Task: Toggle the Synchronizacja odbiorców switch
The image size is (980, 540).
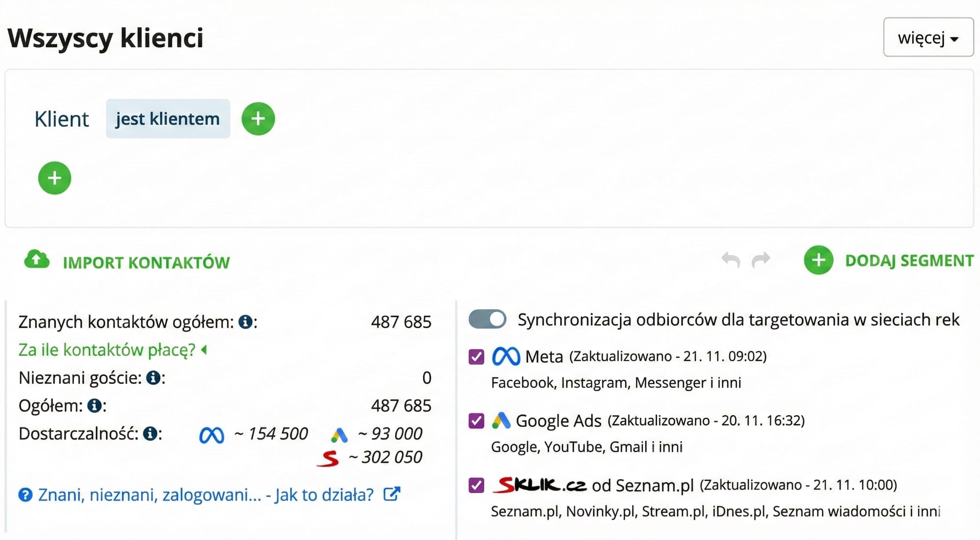Action: [487, 319]
